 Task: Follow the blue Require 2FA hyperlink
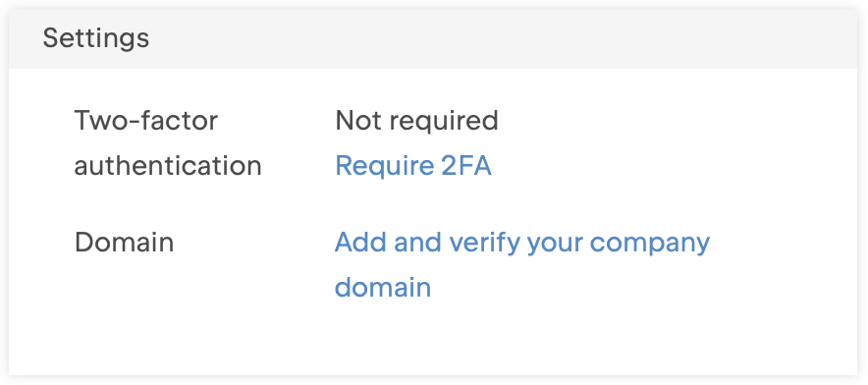[x=413, y=166]
